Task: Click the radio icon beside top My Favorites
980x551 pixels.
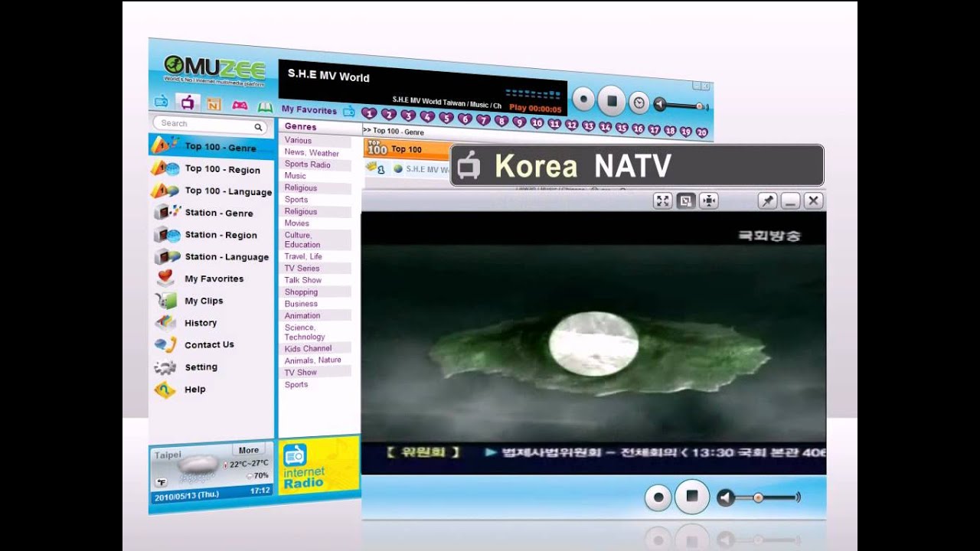Action: [x=348, y=111]
